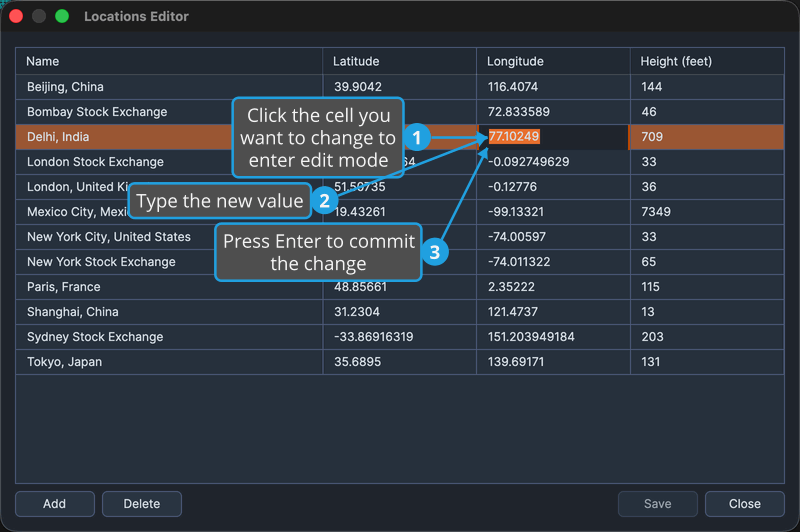Screen dimensions: 800x532
Task: Click Shanghai height value 13
Action: tap(707, 312)
